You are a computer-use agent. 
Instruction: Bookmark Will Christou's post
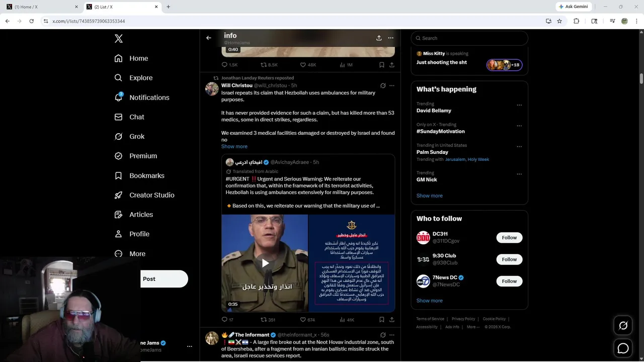pyautogui.click(x=382, y=319)
